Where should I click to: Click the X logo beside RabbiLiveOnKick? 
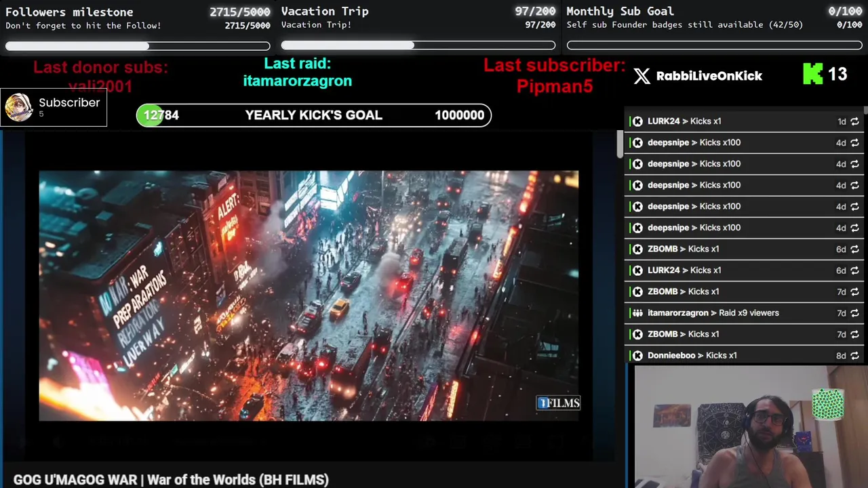pos(642,76)
